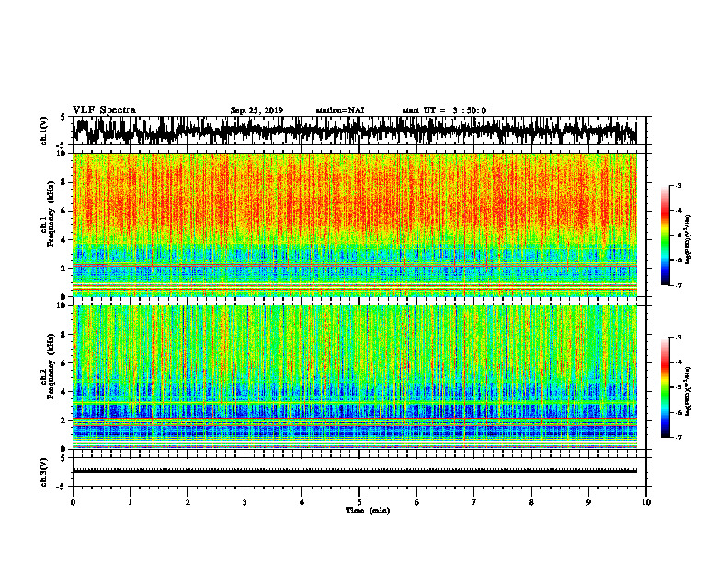Click the time axis tick label '6'
The image size is (728, 563).
[x=416, y=502]
